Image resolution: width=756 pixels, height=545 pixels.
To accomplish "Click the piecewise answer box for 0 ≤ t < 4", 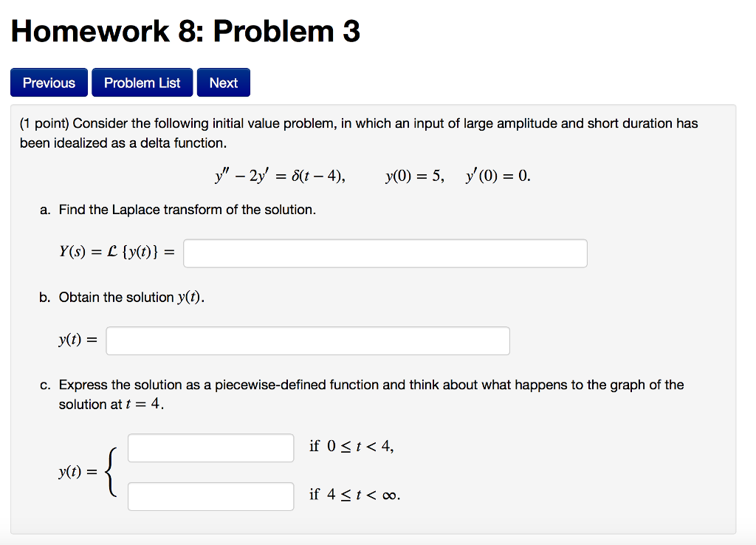I will [210, 447].
